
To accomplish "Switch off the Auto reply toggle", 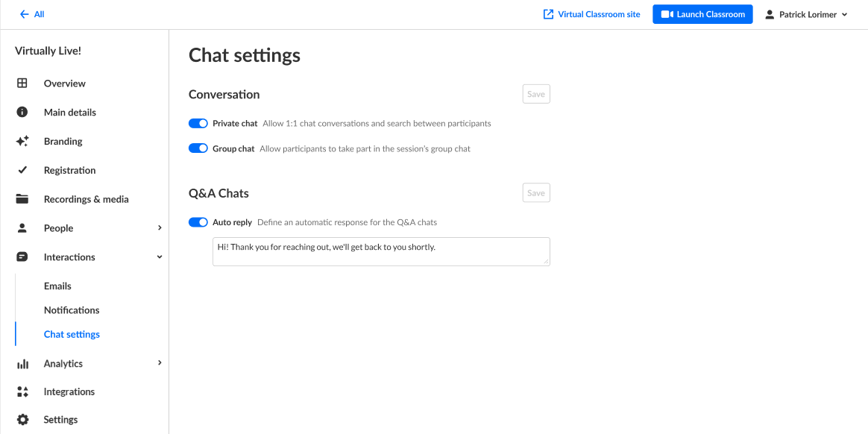I will tap(198, 222).
